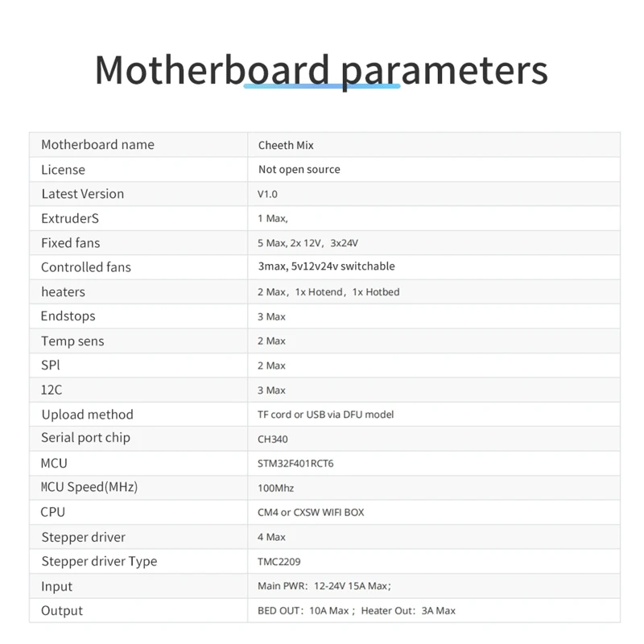Select the "3max, 5v12v24v switchable" value
Screen dimensions: 644x644
coord(326,266)
